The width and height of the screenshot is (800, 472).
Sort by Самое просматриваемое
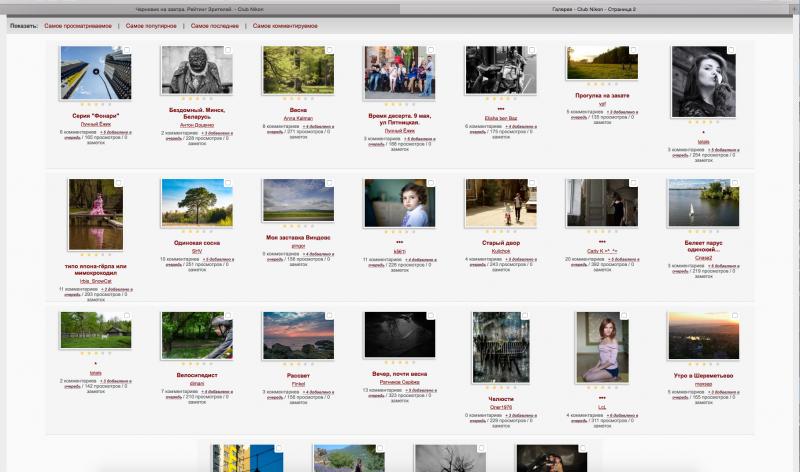tap(78, 26)
